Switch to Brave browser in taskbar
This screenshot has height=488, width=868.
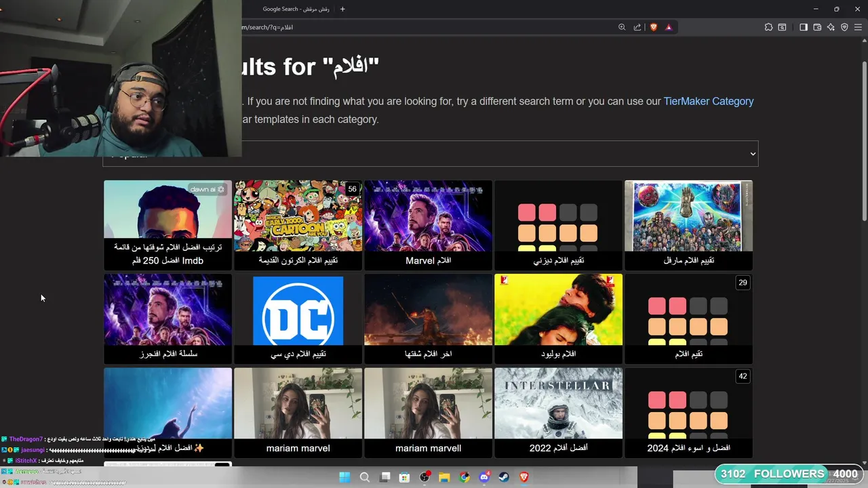[524, 477]
